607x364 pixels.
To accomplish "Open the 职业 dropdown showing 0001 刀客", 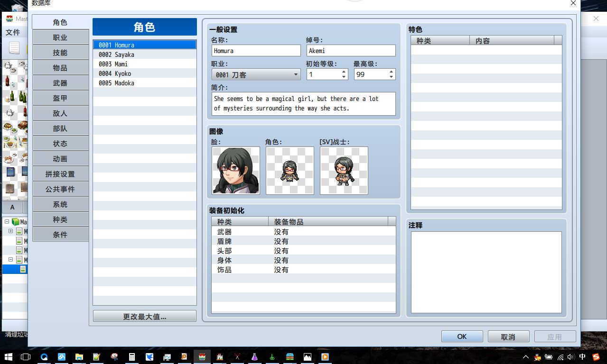I will coord(256,74).
